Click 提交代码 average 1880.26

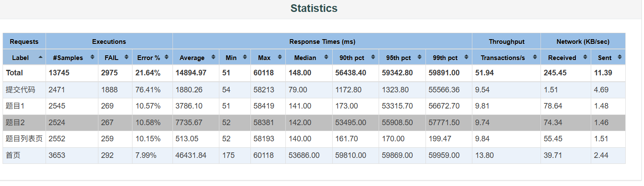point(189,90)
